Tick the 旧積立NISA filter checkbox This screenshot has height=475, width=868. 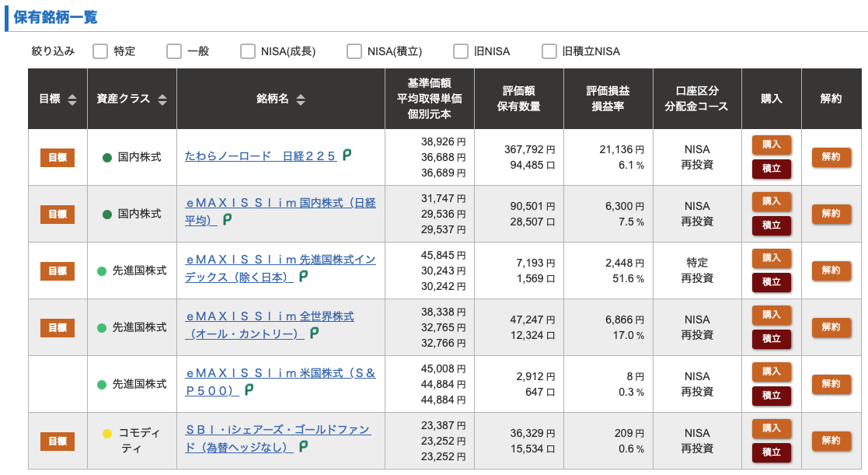click(549, 51)
